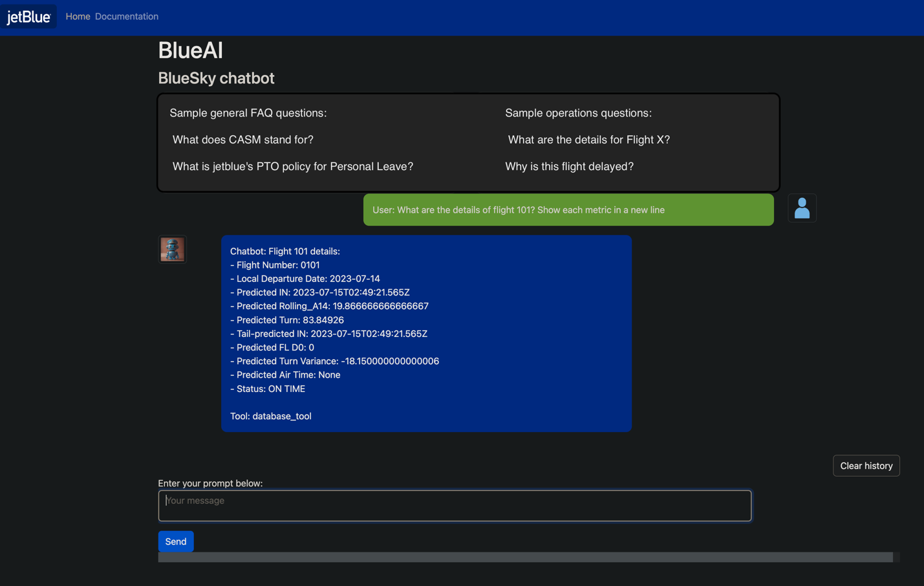Click the green user message bubble
The width and height of the screenshot is (924, 586).
pos(568,210)
